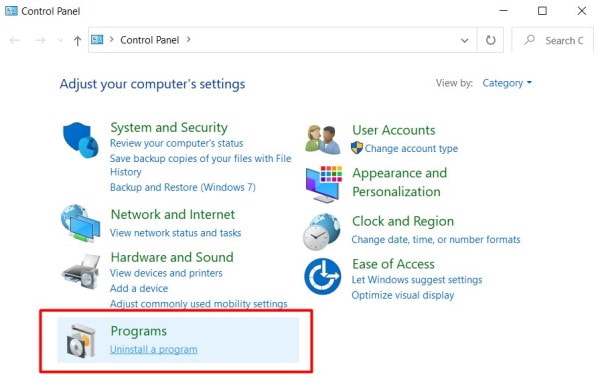Open User Accounts people icon
Viewport: 600px width, 391px height.
(323, 139)
